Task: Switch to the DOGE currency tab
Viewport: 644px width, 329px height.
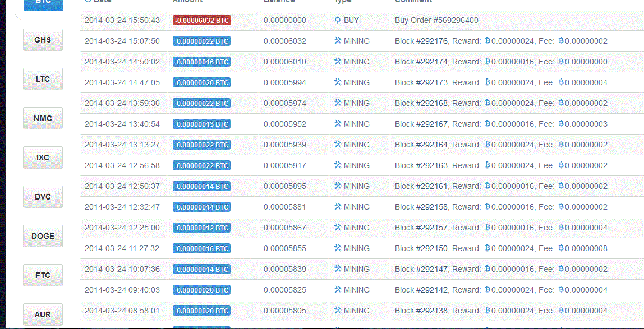Action: click(x=43, y=236)
